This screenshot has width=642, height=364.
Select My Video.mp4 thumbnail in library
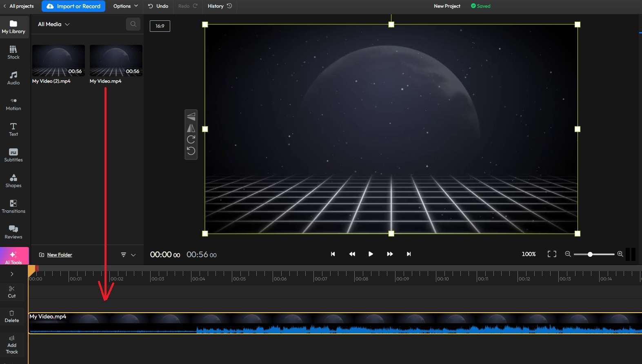point(116,60)
